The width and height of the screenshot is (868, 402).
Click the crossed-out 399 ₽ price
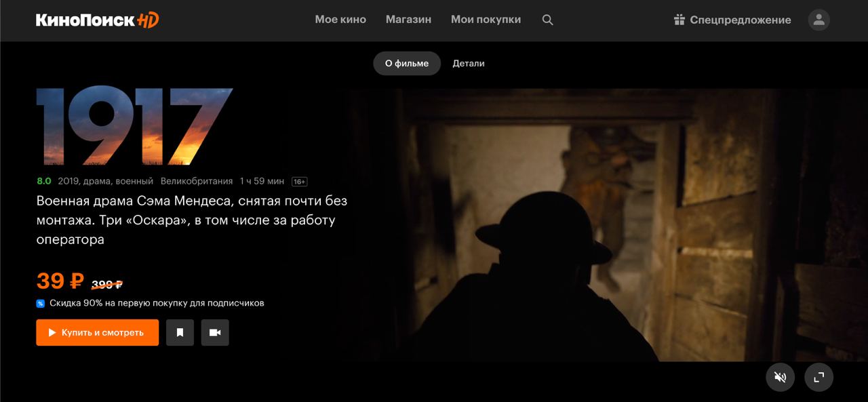click(107, 285)
